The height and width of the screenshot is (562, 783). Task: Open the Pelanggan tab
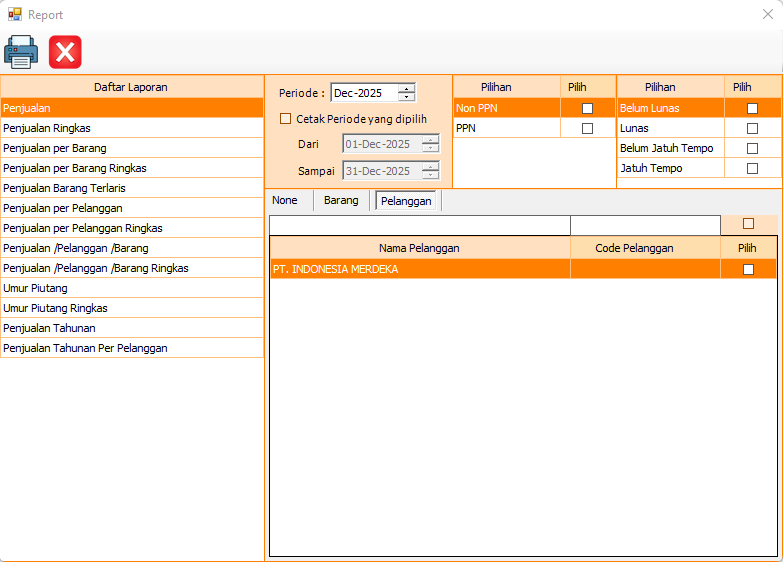click(405, 200)
